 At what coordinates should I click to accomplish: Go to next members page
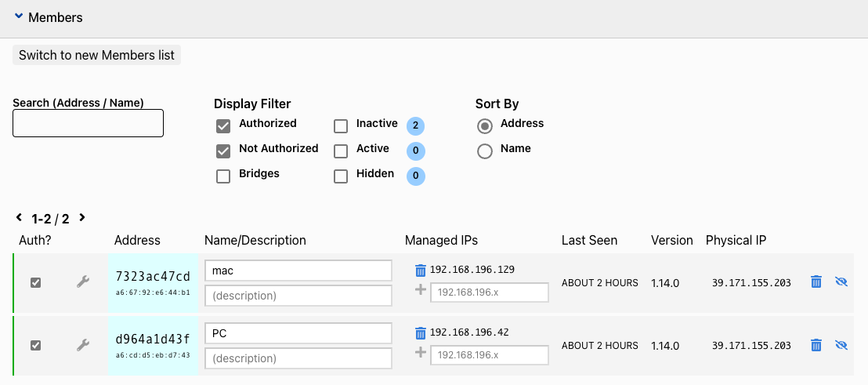(81, 218)
